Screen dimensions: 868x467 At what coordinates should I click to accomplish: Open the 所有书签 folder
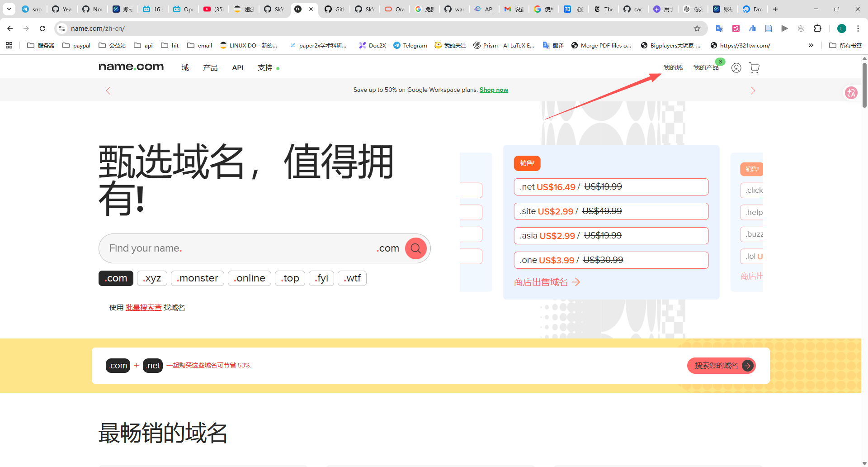pyautogui.click(x=845, y=45)
